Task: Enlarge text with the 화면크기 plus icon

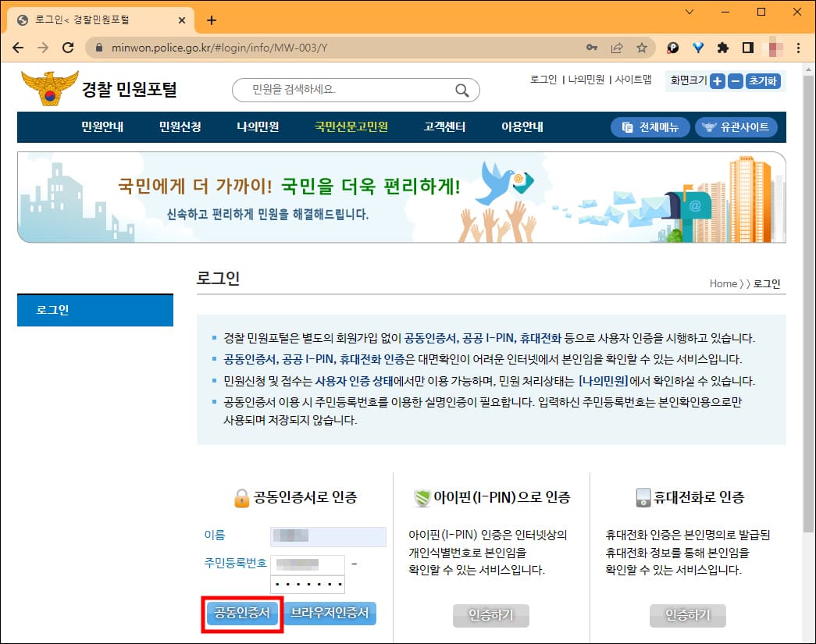Action: tap(716, 80)
